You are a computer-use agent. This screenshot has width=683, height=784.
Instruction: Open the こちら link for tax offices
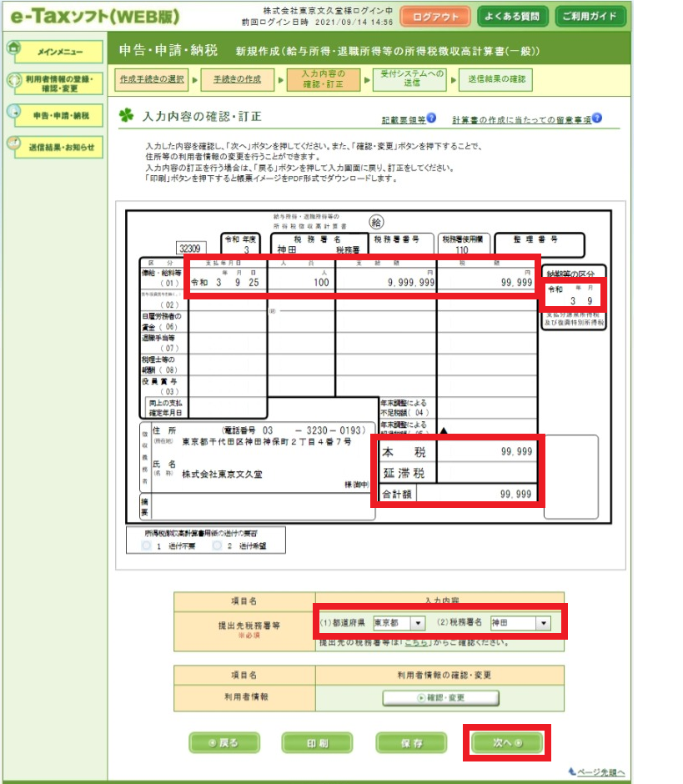(x=418, y=643)
